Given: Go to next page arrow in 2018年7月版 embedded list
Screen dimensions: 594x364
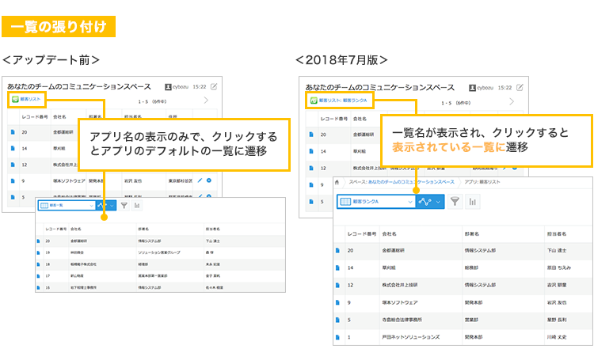Looking at the screenshot, I should point(511,101).
